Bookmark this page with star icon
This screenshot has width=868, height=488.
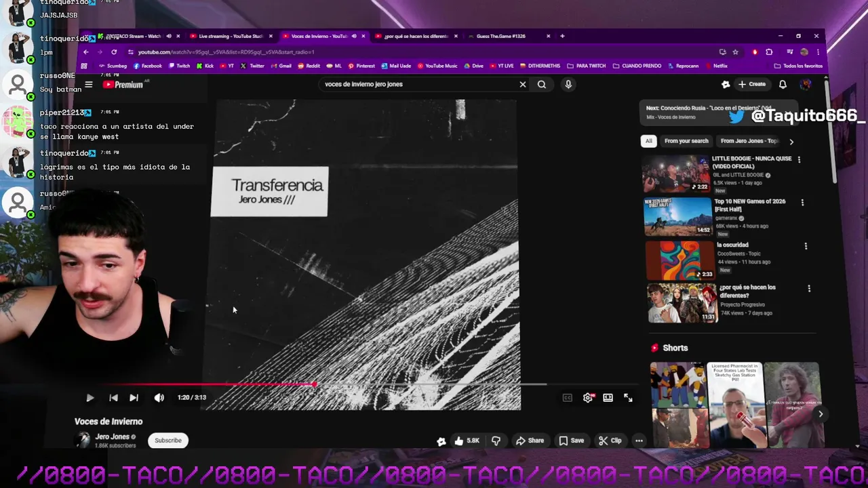735,52
